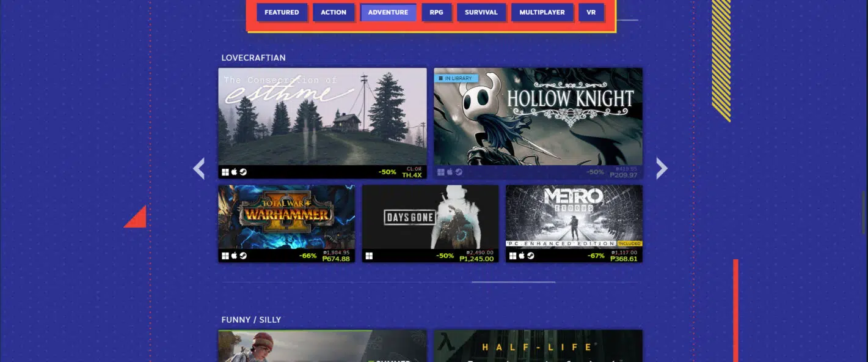Click the Included badge on Metro Exodus
Viewport: 868px width, 362px height.
(629, 244)
